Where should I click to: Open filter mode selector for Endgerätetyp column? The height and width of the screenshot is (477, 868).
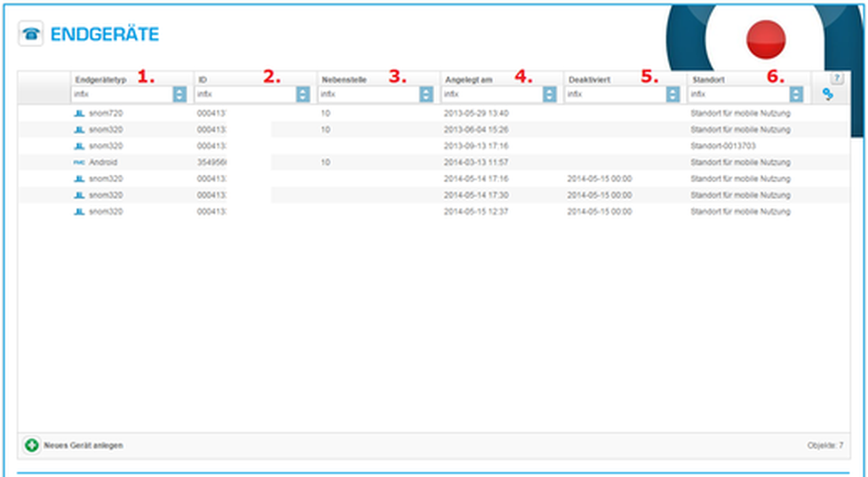[179, 94]
